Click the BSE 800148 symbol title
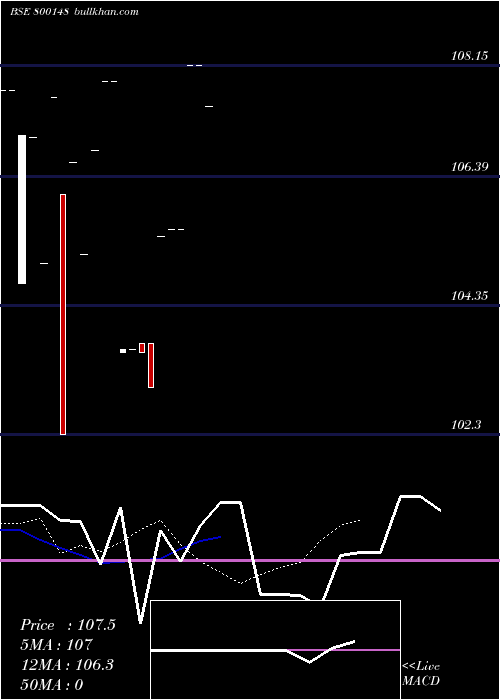Image resolution: width=500 pixels, height=700 pixels. coord(39,12)
